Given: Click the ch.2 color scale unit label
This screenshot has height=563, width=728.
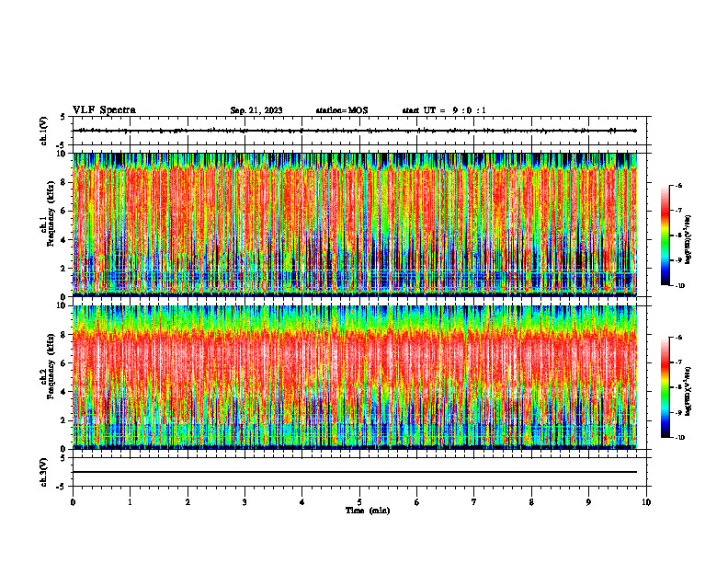Looking at the screenshot, I should pyautogui.click(x=688, y=391).
